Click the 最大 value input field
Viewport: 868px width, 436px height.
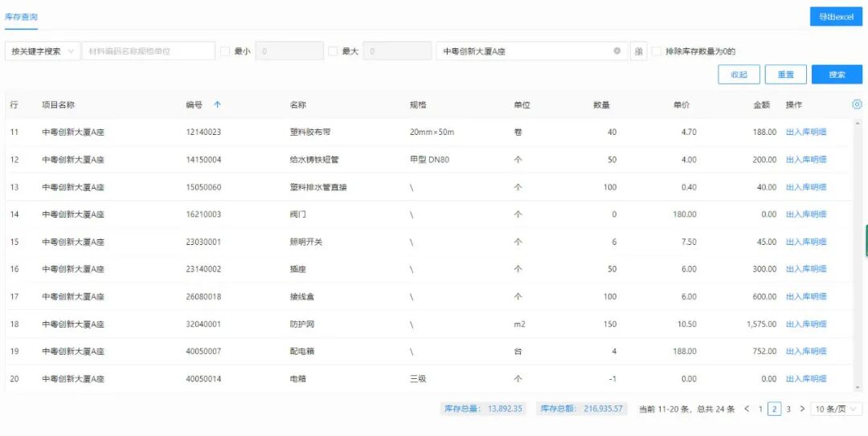(x=398, y=51)
